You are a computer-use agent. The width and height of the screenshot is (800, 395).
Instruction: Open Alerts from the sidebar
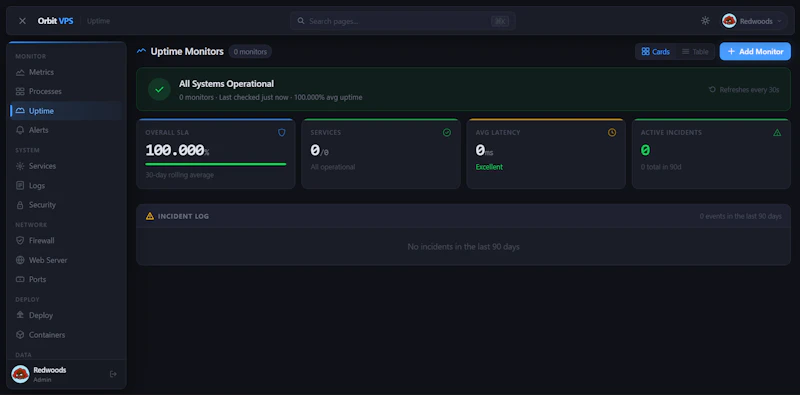66,130
